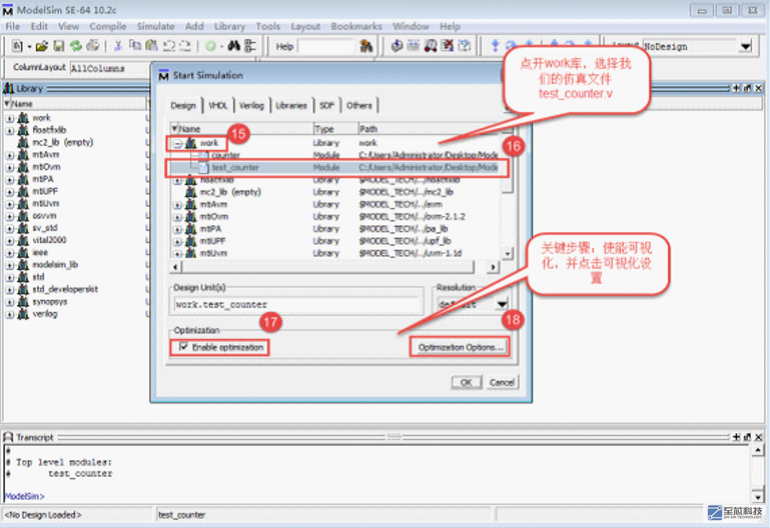770x528 pixels.
Task: Click the Break simulation toolbar icon
Action: (447, 46)
